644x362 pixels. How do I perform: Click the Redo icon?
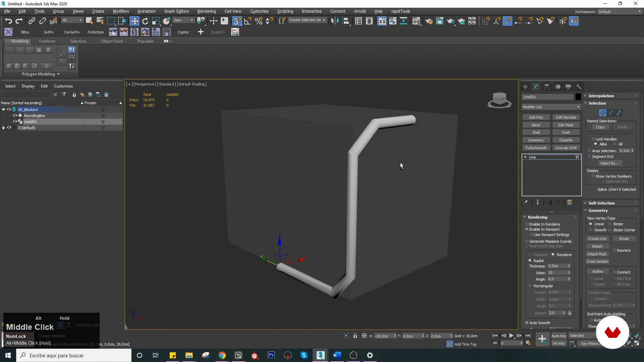pyautogui.click(x=19, y=21)
